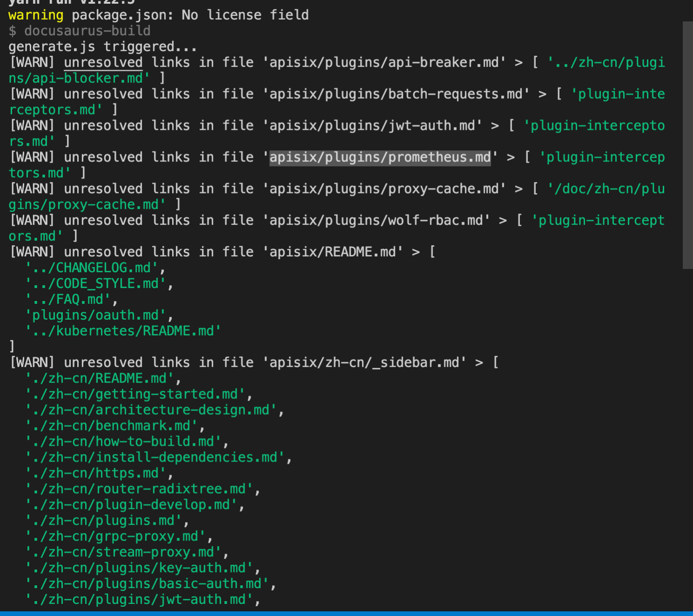Click the terminal vertical scrollbar

coord(687,145)
